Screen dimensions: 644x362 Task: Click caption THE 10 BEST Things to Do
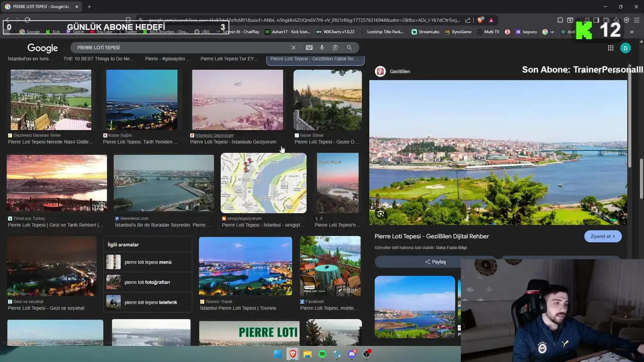[99, 58]
